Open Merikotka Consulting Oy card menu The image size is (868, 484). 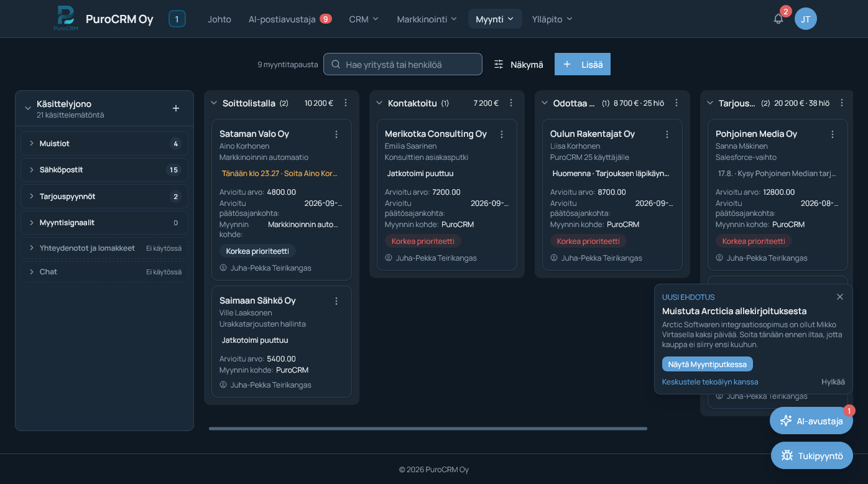coord(502,134)
